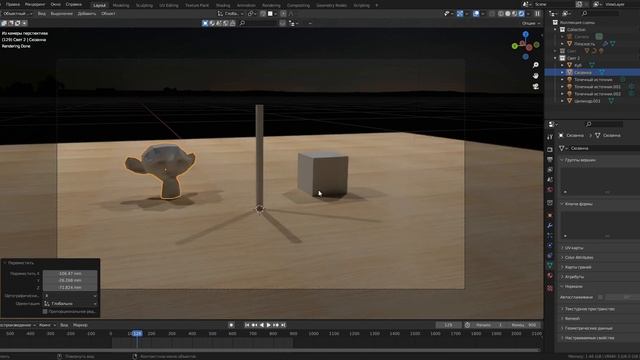Click the timeline playhead at frame 129
The height and width of the screenshot is (360, 640).
[x=137, y=333]
